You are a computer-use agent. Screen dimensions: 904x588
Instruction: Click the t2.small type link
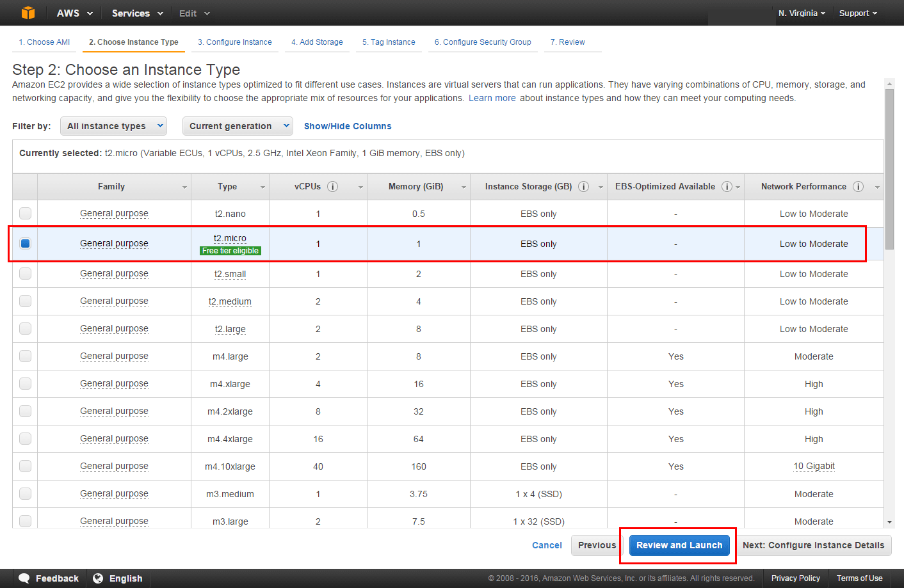click(x=230, y=274)
